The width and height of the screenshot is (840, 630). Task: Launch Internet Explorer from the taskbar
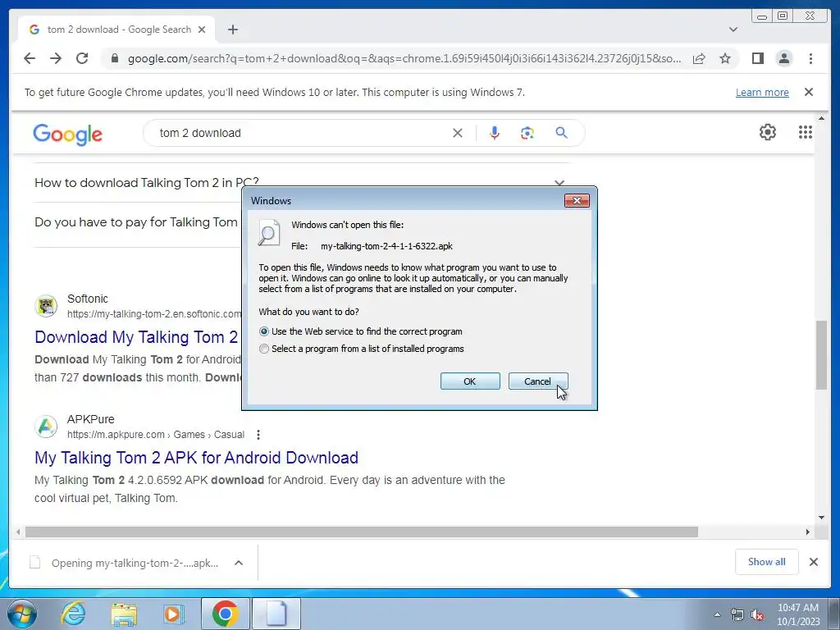click(73, 614)
